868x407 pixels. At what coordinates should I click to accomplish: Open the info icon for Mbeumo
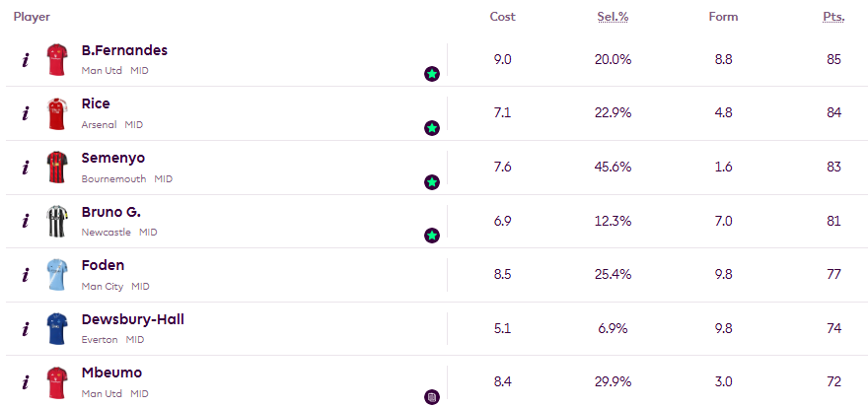coord(26,382)
